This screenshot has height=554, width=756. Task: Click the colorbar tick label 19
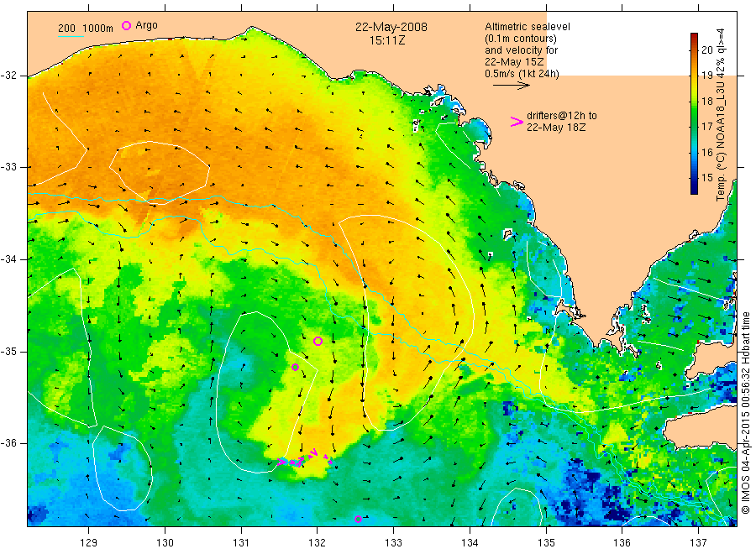pos(706,76)
